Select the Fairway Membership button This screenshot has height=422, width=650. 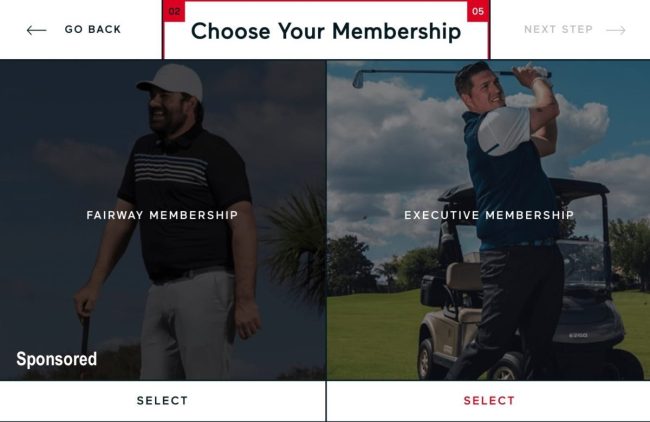[x=162, y=401]
